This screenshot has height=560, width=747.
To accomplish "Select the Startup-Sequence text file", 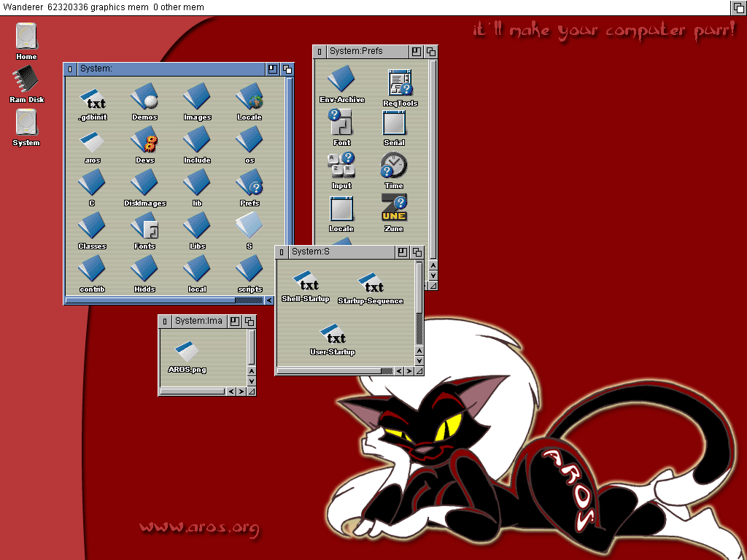I will [370, 284].
